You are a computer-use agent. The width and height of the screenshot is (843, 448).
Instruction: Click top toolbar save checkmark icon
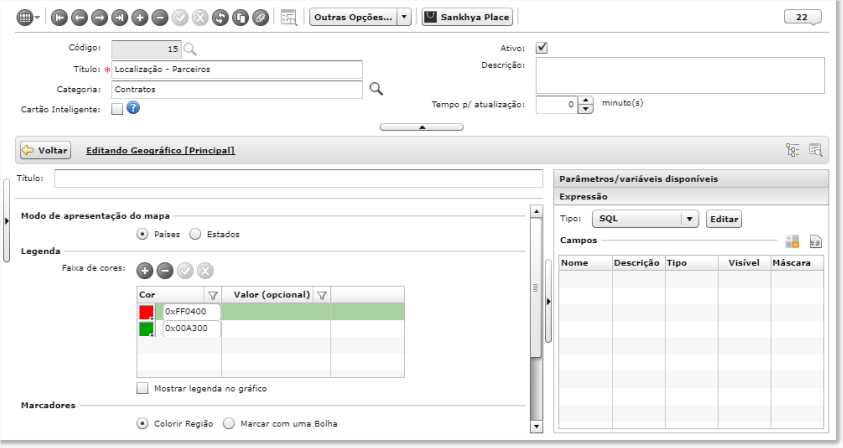coord(180,18)
